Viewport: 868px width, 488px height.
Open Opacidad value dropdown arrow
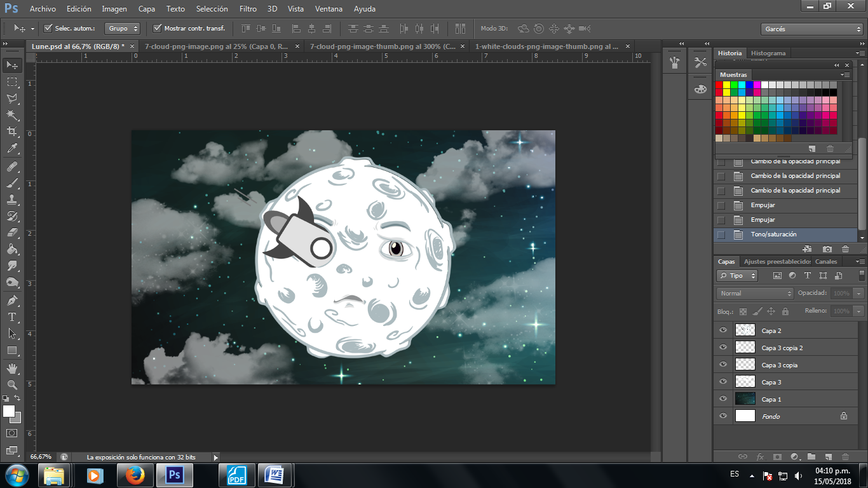point(858,294)
